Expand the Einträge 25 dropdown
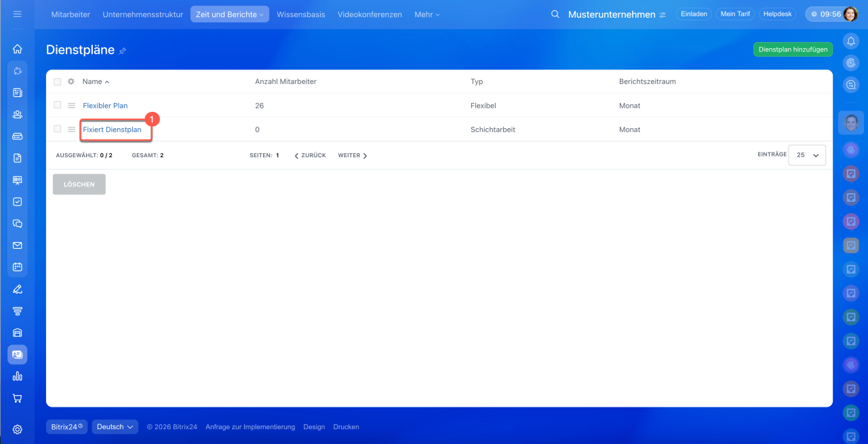Screen dimensions: 868x444 point(807,155)
